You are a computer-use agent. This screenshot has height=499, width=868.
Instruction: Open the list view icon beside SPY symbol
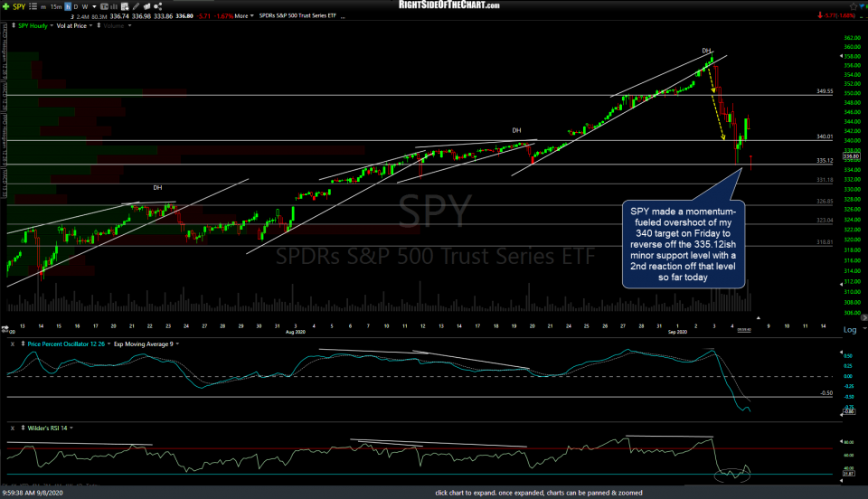(33, 6)
